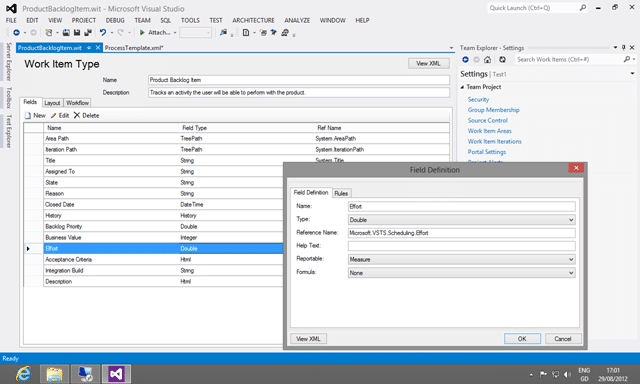
Task: Open the Server Explorer side tab
Action: point(9,62)
